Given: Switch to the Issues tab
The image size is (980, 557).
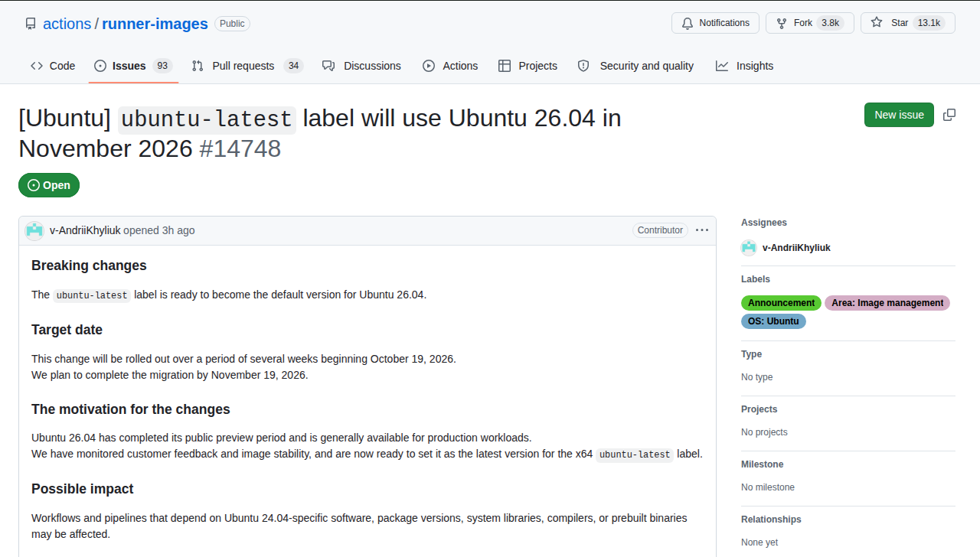Looking at the screenshot, I should pyautogui.click(x=133, y=66).
